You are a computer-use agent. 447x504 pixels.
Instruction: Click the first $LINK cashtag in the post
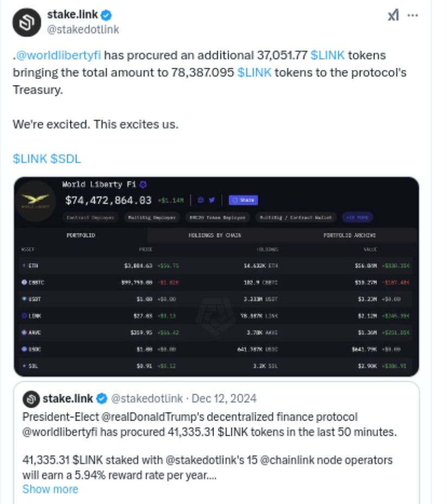click(328, 55)
